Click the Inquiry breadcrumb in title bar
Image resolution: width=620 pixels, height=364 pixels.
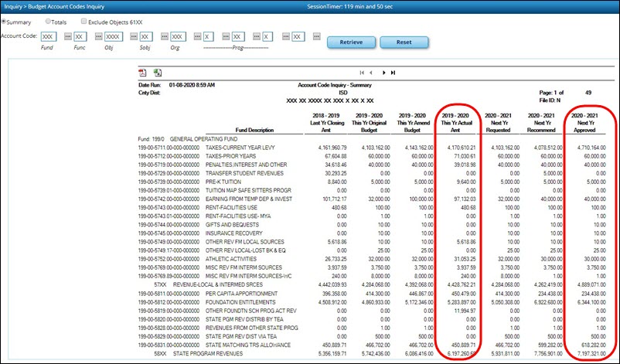pyautogui.click(x=14, y=6)
